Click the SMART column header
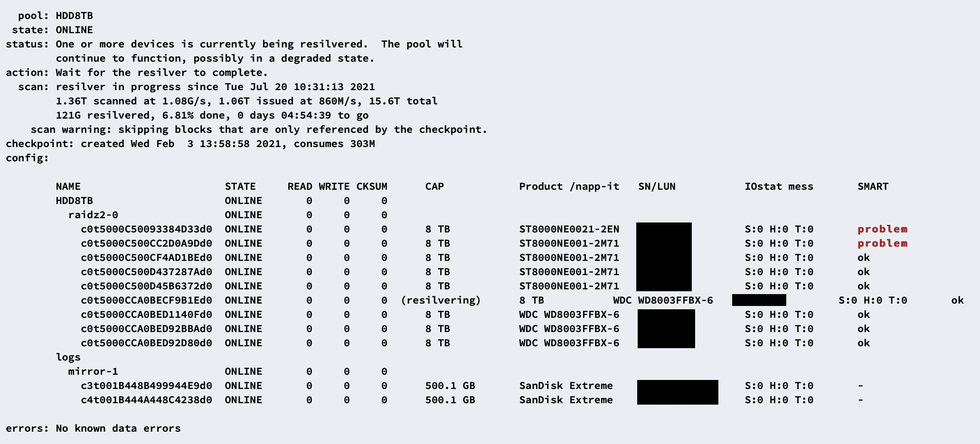The height and width of the screenshot is (444, 980). [873, 186]
